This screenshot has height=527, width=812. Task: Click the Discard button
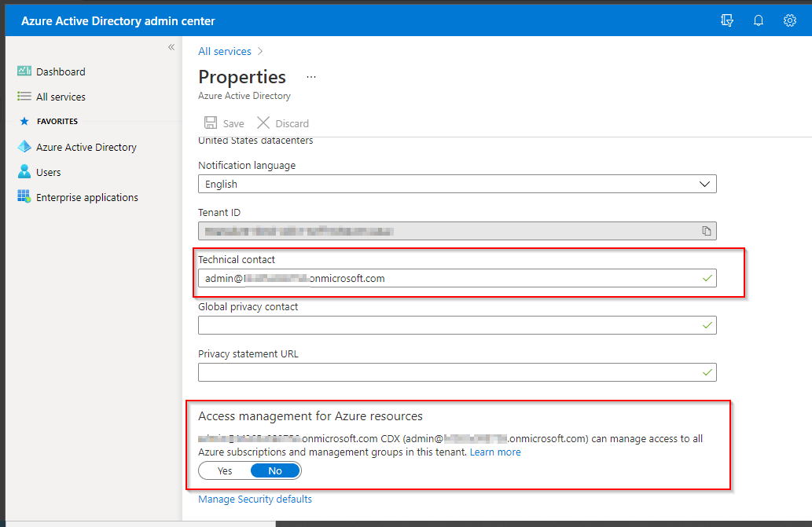pos(282,123)
